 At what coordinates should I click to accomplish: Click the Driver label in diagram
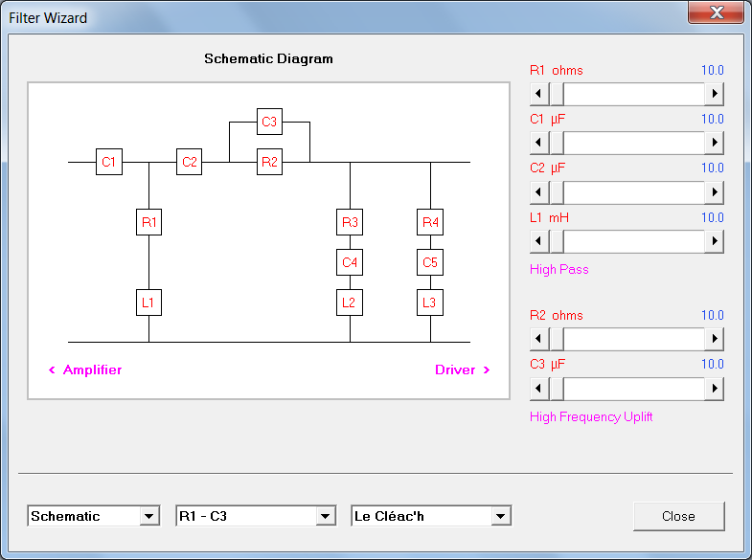(x=455, y=370)
